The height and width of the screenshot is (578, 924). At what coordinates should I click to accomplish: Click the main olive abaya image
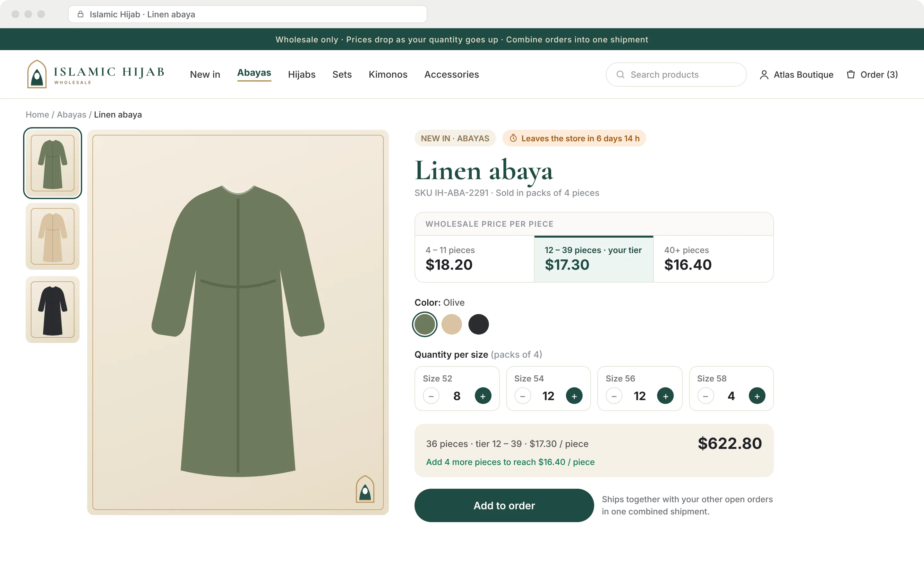238,322
